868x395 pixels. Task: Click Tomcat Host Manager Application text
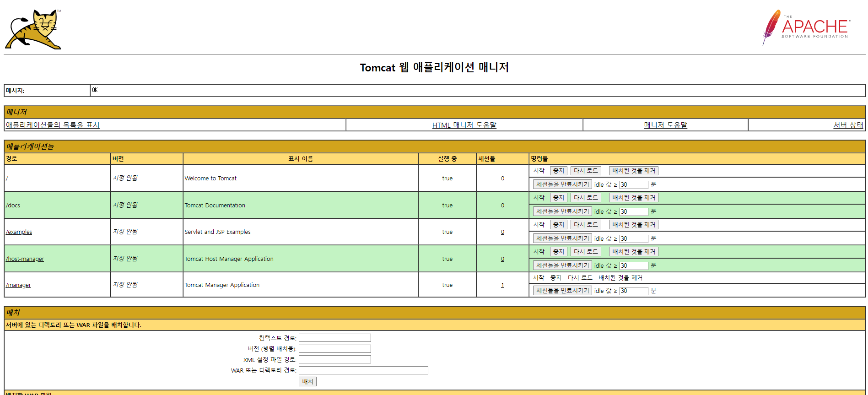click(x=229, y=259)
